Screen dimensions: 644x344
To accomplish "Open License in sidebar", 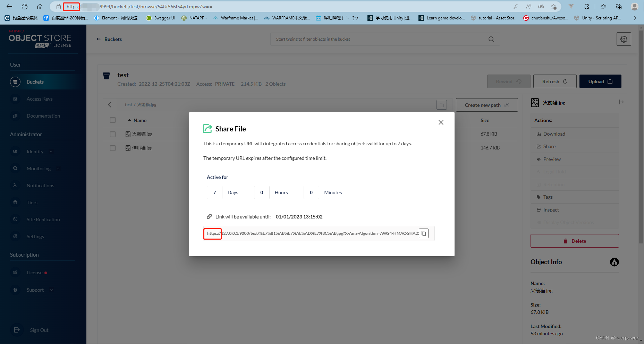I will coord(35,273).
